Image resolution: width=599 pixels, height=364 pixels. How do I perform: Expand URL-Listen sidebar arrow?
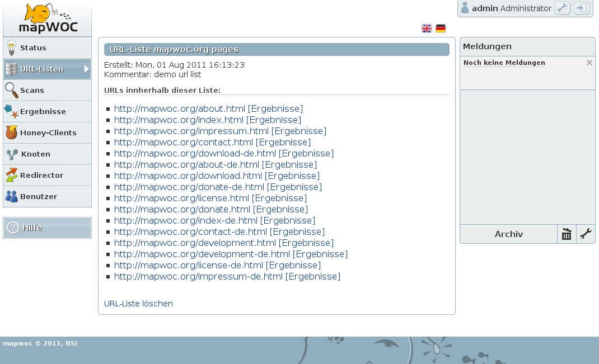[87, 69]
